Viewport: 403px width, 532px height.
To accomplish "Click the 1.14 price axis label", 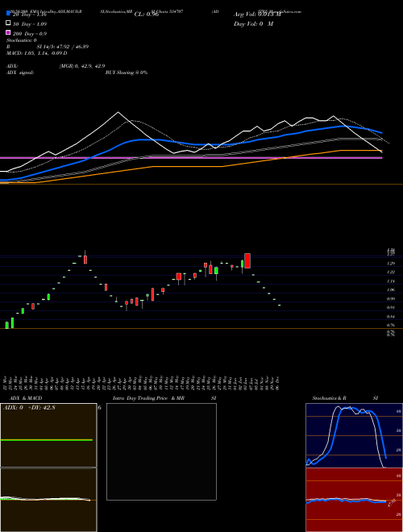I will 390,281.
